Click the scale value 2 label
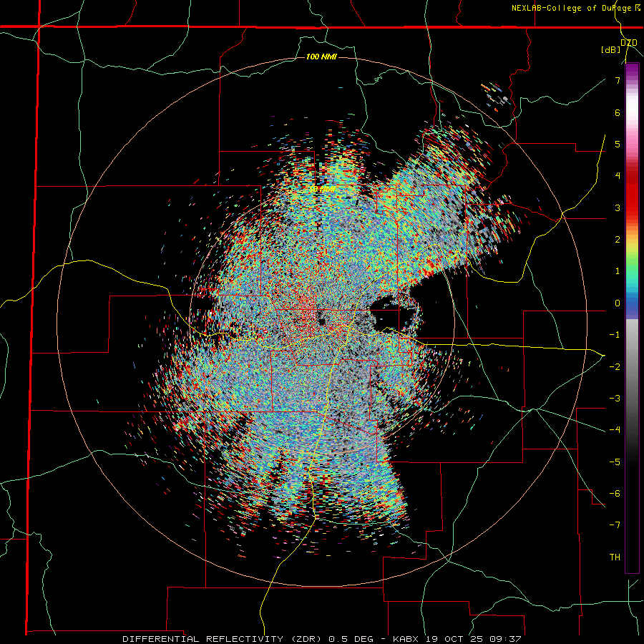644x644 pixels. tap(618, 240)
